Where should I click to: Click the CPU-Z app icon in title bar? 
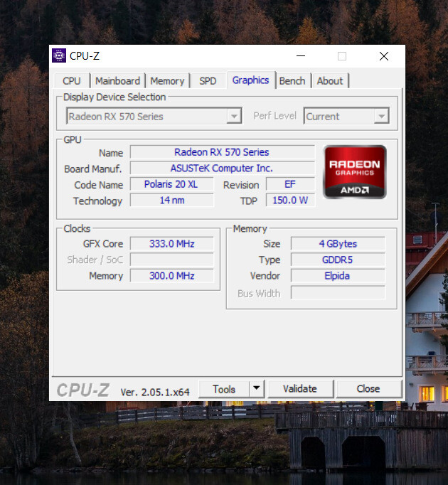click(x=59, y=55)
